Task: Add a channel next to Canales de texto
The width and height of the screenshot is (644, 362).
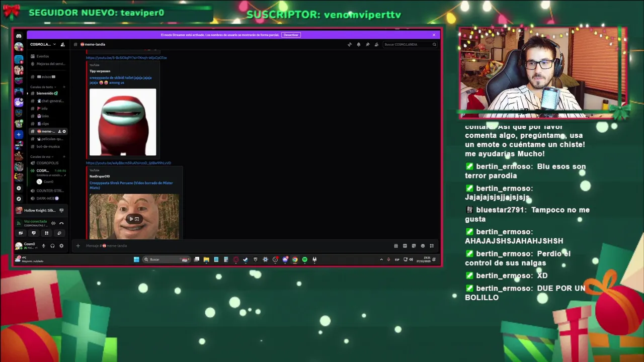Action: [x=63, y=87]
